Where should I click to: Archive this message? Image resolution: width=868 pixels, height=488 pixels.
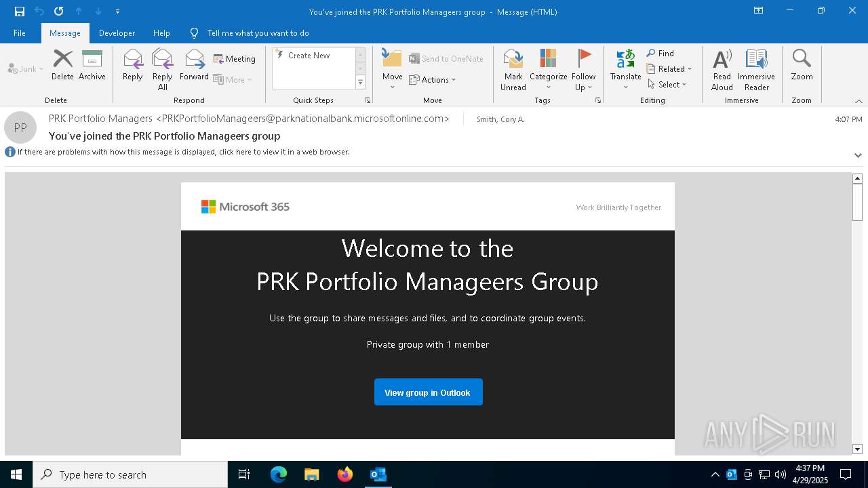click(92, 65)
